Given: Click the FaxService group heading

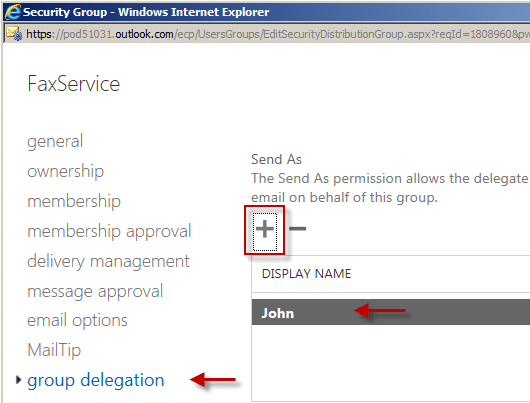Looking at the screenshot, I should [x=74, y=84].
